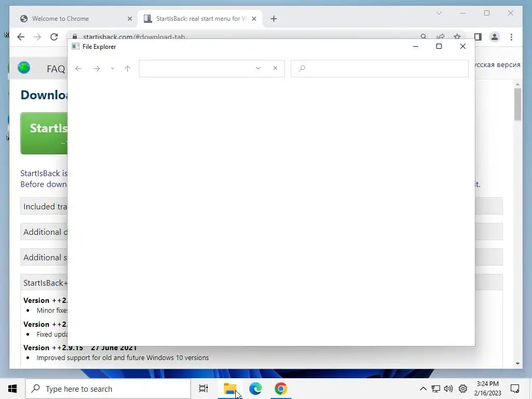Image resolution: width=532 pixels, height=399 pixels.
Task: Click the File Explorer title bar icon
Action: [x=76, y=46]
